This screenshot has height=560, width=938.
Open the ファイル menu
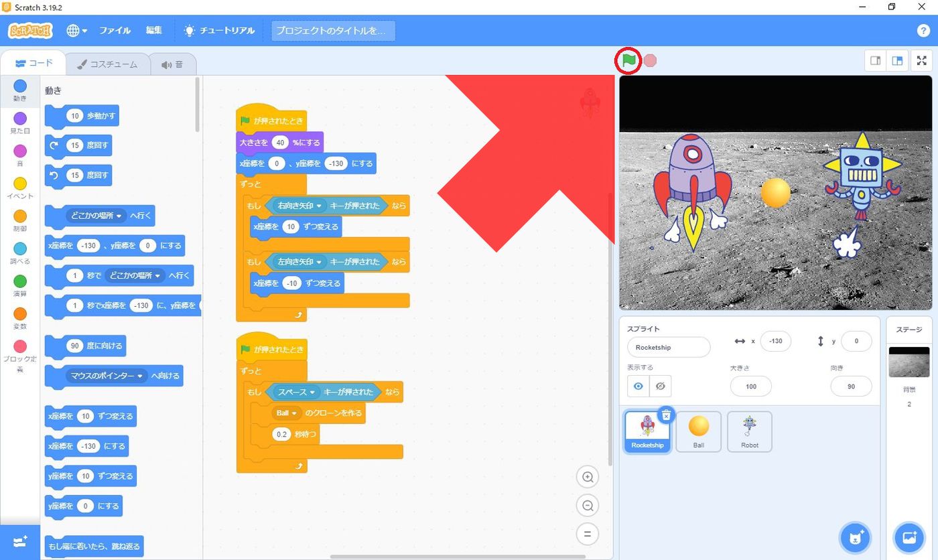(x=115, y=31)
